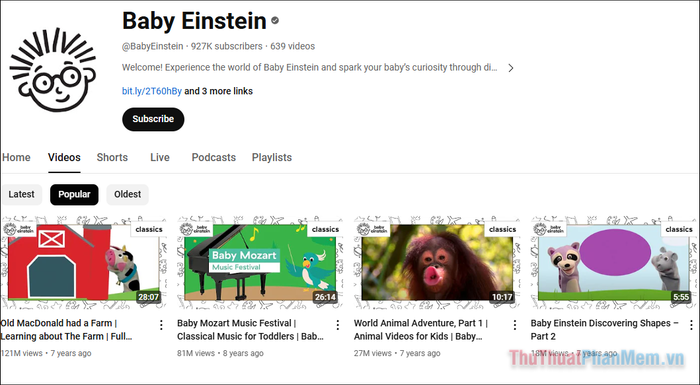Click the 'Baby Mozart Music Festival' video title
This screenshot has width=700, height=385.
250,330
